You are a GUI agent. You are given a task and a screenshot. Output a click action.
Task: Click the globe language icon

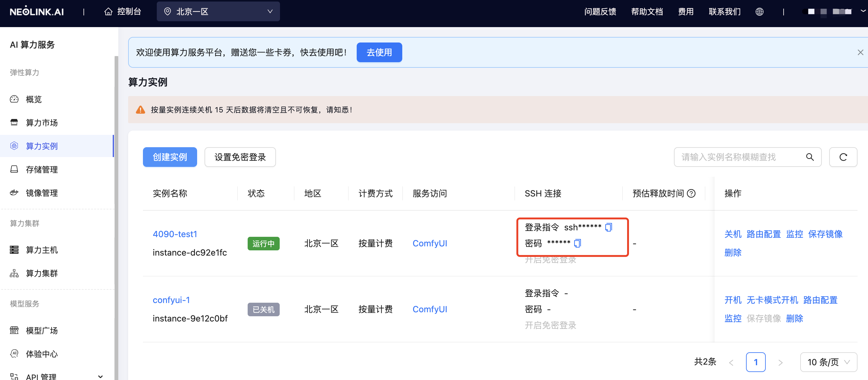pyautogui.click(x=759, y=12)
